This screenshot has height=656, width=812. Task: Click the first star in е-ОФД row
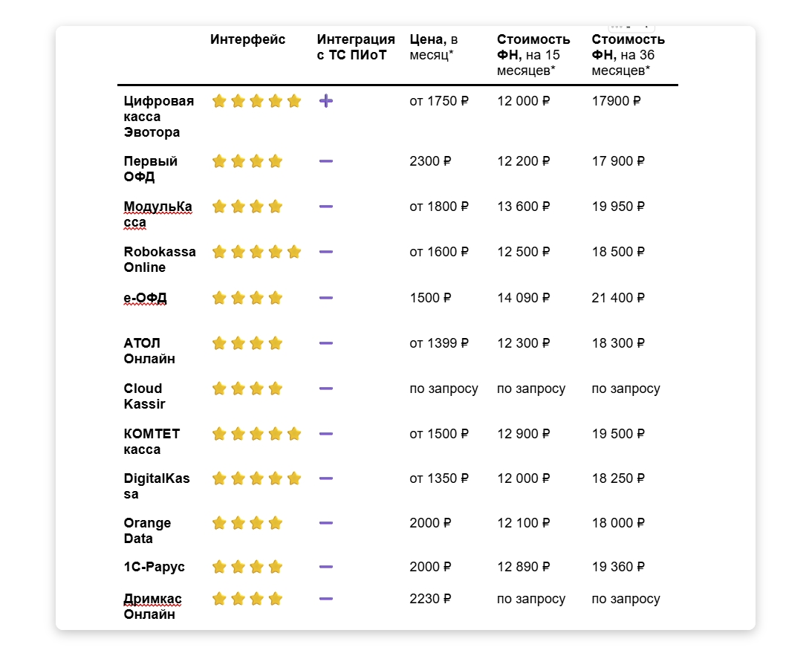point(219,298)
